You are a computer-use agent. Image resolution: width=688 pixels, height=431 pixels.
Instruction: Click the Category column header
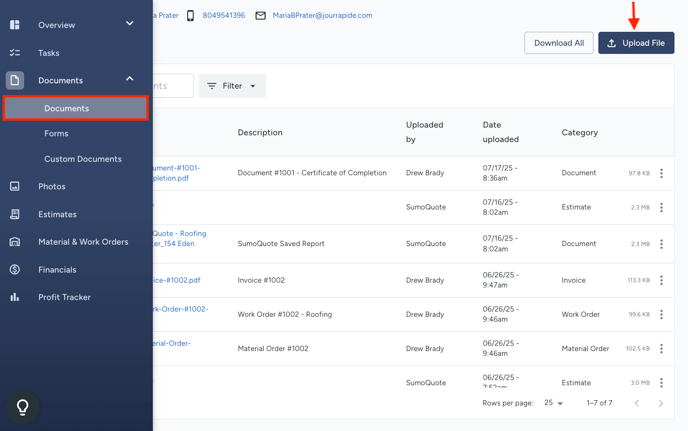point(580,133)
